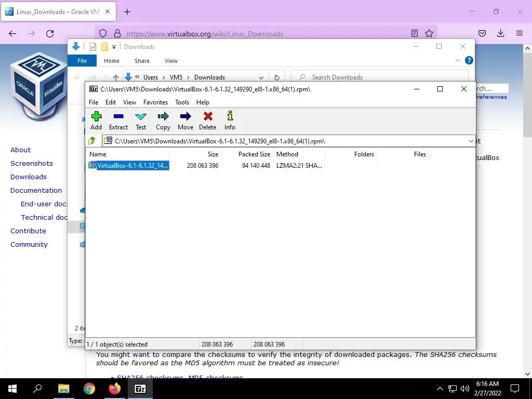Open Info for the selected file

point(230,121)
